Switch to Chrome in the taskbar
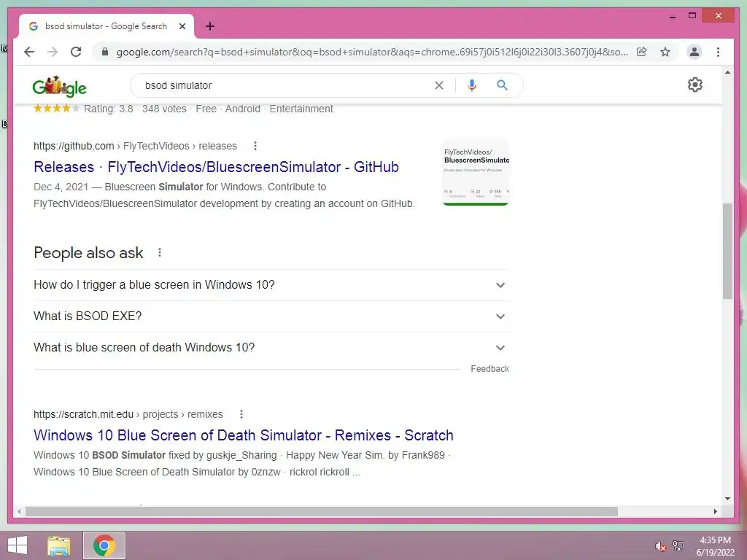Image resolution: width=747 pixels, height=560 pixels. coord(104,545)
